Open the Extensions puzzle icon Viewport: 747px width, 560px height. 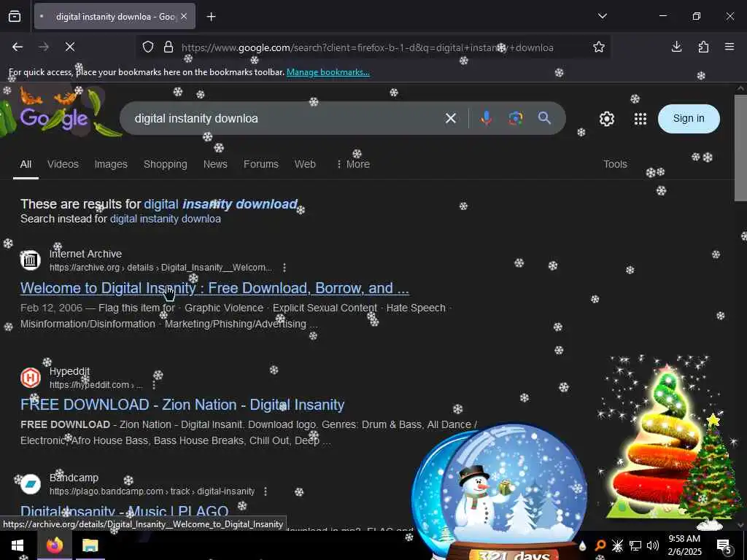pyautogui.click(x=703, y=47)
